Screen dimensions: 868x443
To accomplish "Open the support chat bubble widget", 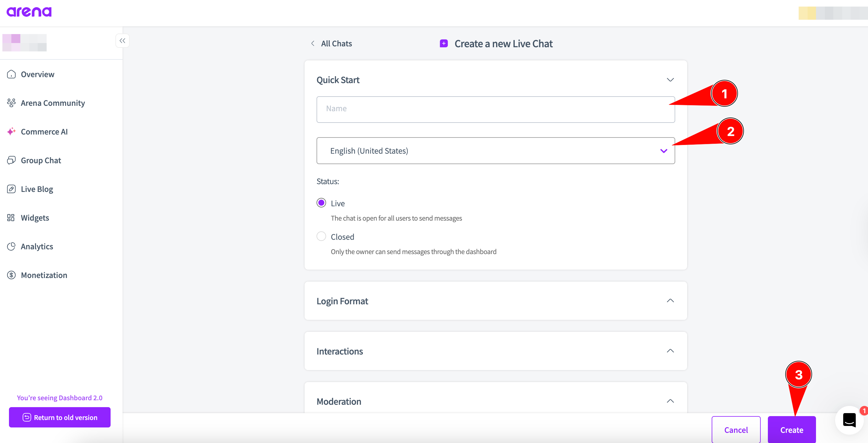I will (x=849, y=420).
